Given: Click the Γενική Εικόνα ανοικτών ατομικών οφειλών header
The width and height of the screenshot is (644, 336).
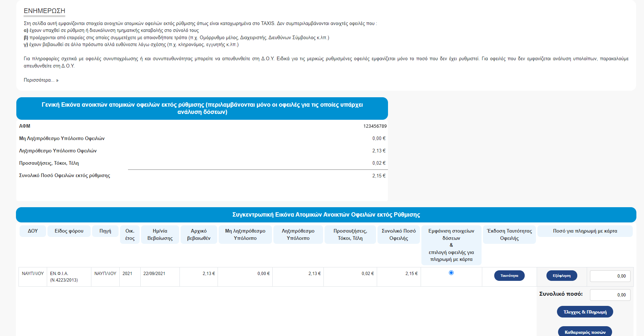Looking at the screenshot, I should [x=202, y=108].
